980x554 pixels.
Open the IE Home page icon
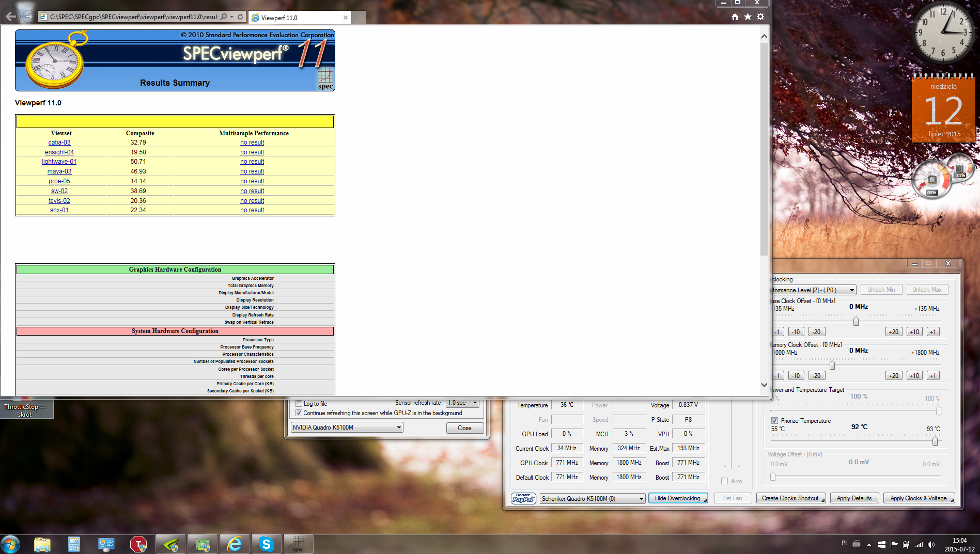(x=735, y=17)
